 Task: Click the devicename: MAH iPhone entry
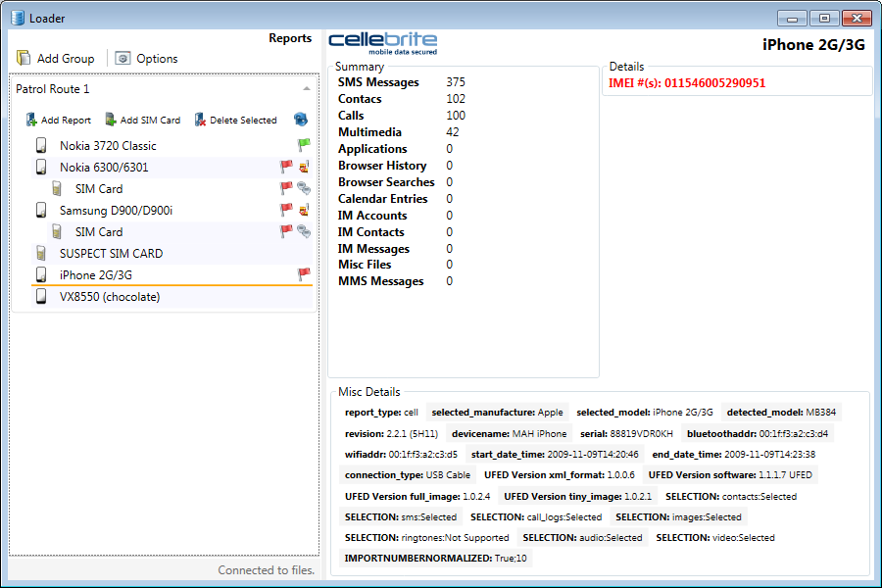[509, 434]
